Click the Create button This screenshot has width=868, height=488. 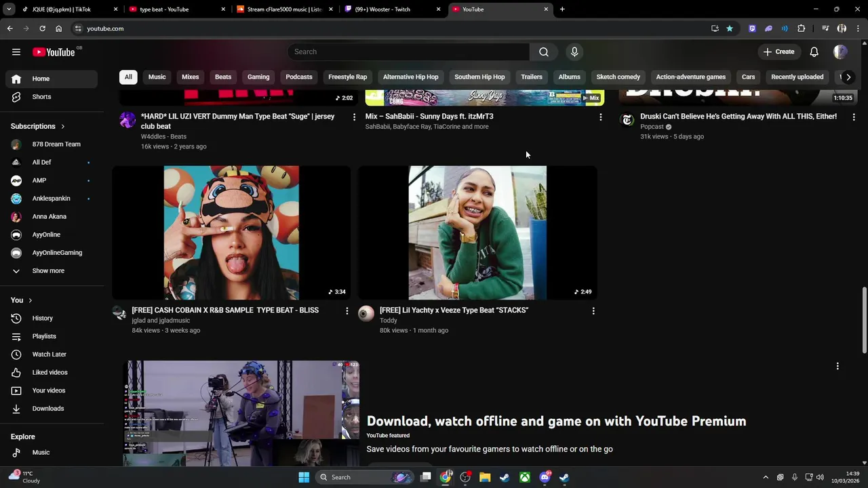coord(778,52)
